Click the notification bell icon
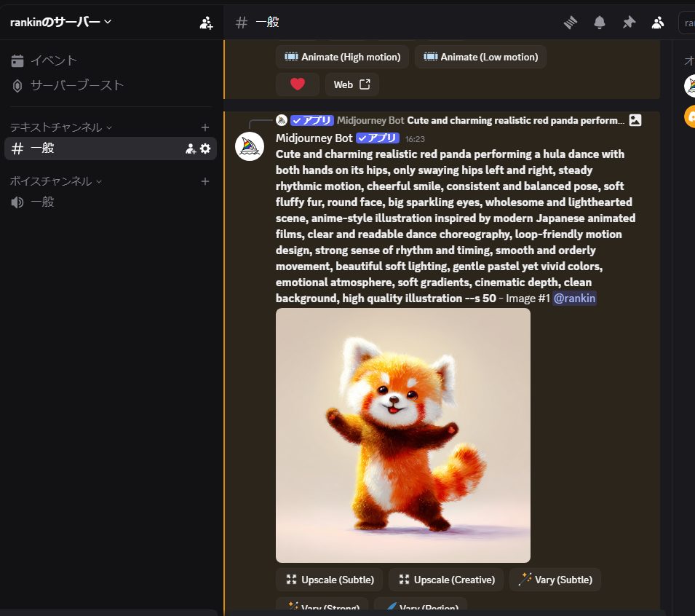This screenshot has height=616, width=695. (600, 23)
